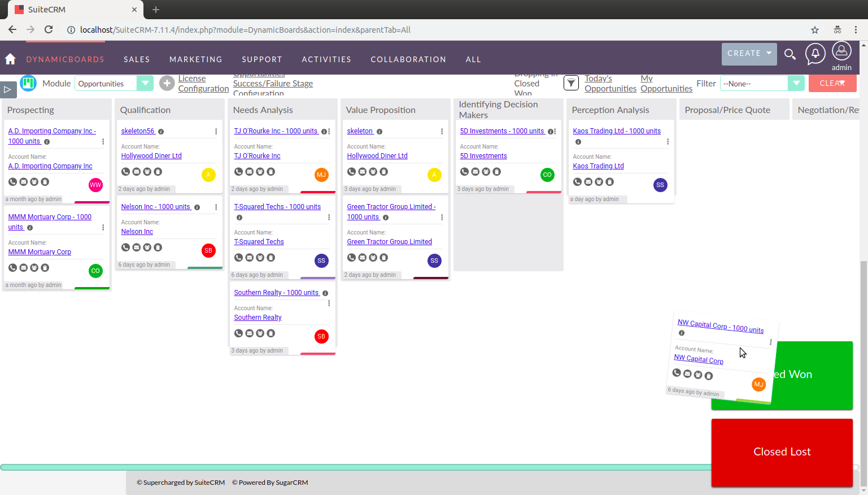Image resolution: width=868 pixels, height=495 pixels.
Task: Click the teal horizontal scrollbar at the bottom
Action: click(x=356, y=466)
